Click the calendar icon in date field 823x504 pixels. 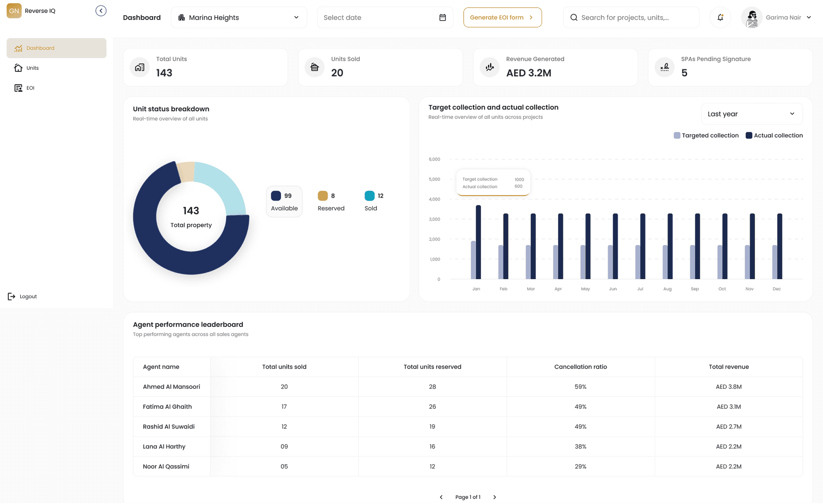click(x=442, y=17)
